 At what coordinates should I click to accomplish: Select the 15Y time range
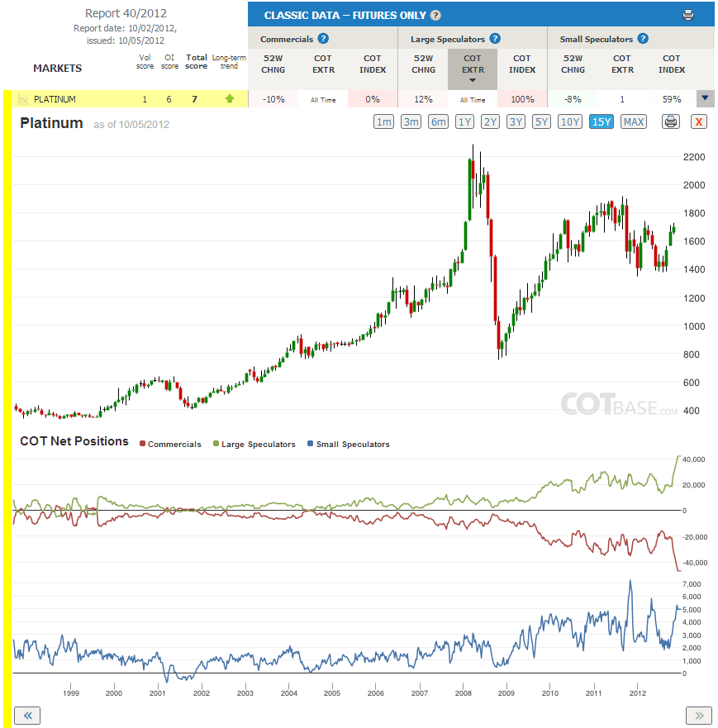tap(602, 121)
